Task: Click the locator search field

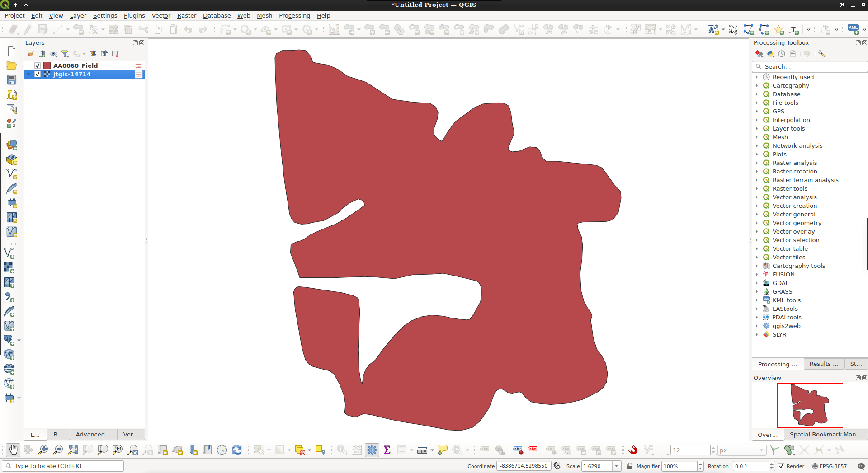Action: (63, 466)
